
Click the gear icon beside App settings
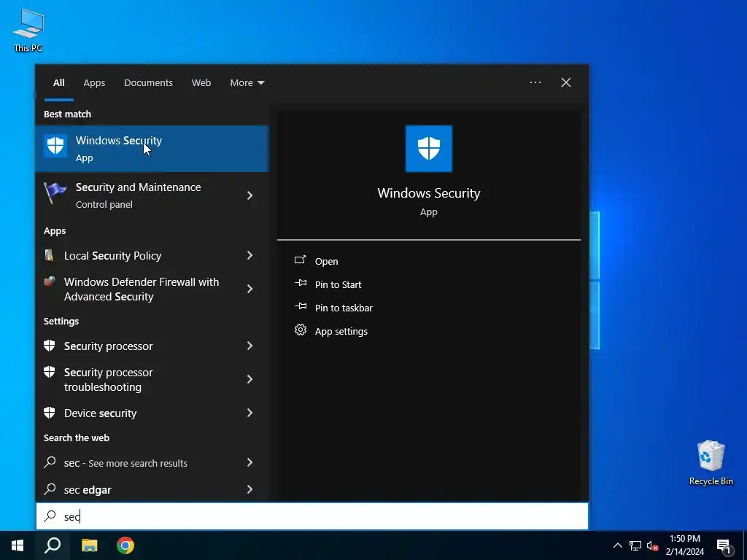click(x=300, y=330)
